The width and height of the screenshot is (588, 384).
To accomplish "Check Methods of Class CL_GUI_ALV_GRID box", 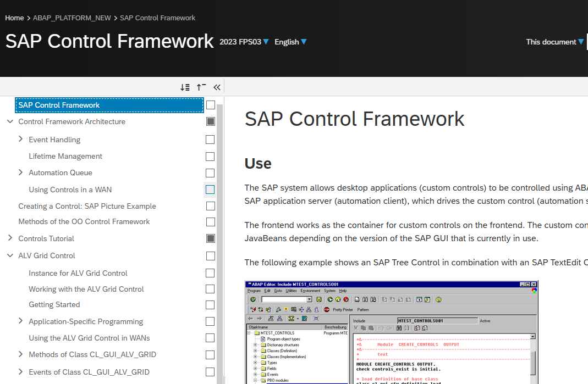I will (210, 355).
